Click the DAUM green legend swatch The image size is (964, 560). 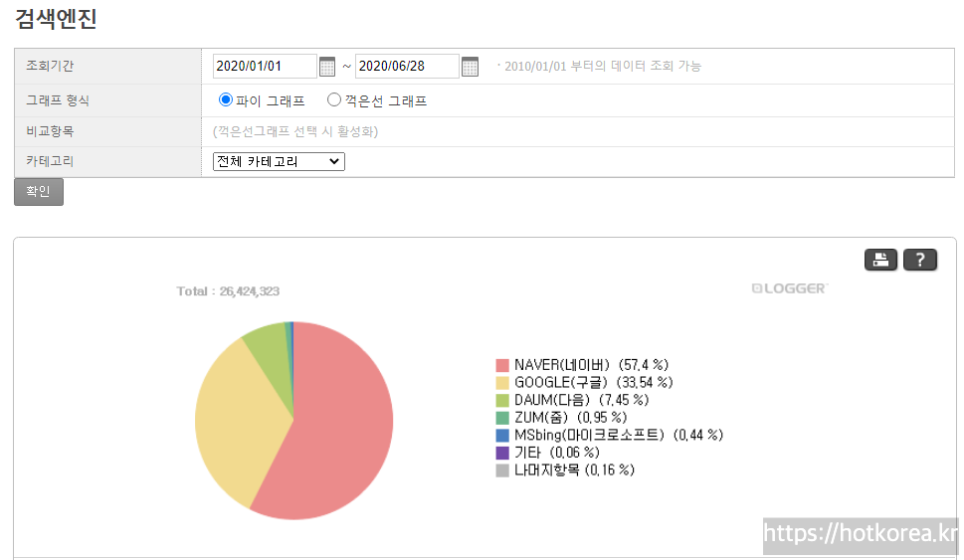502,400
